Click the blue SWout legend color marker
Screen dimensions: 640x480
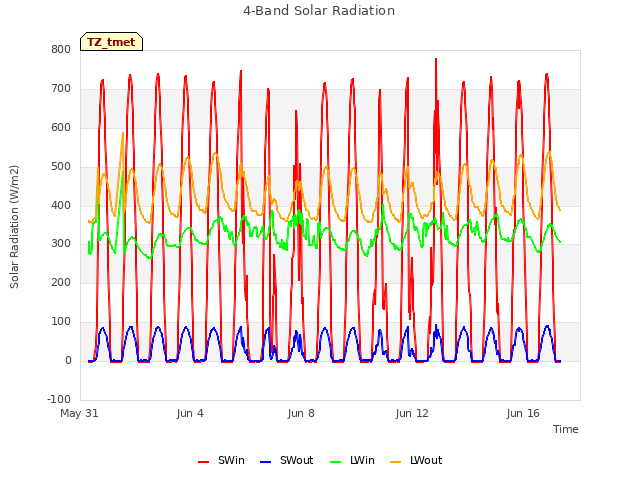(265, 462)
